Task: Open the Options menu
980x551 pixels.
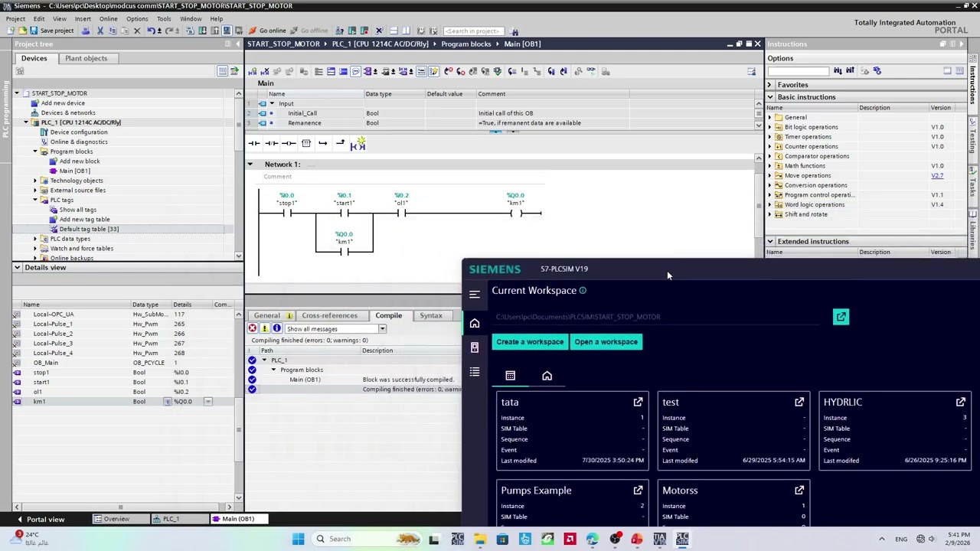Action: point(137,18)
